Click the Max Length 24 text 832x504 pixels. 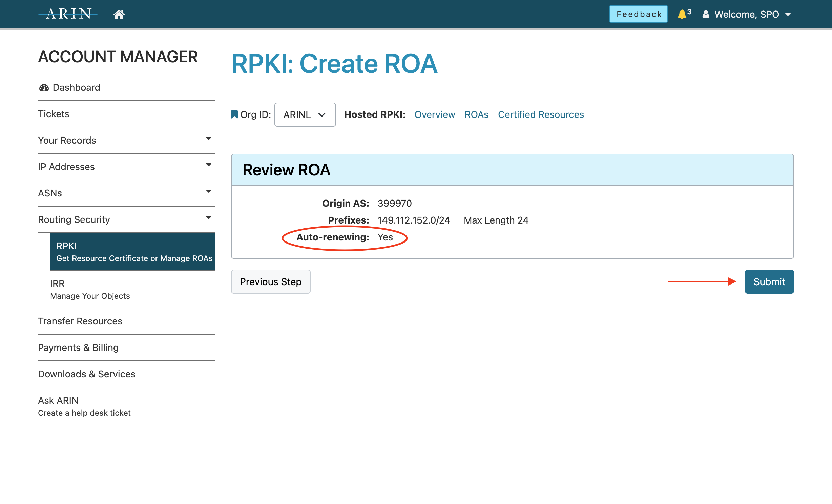click(x=496, y=220)
